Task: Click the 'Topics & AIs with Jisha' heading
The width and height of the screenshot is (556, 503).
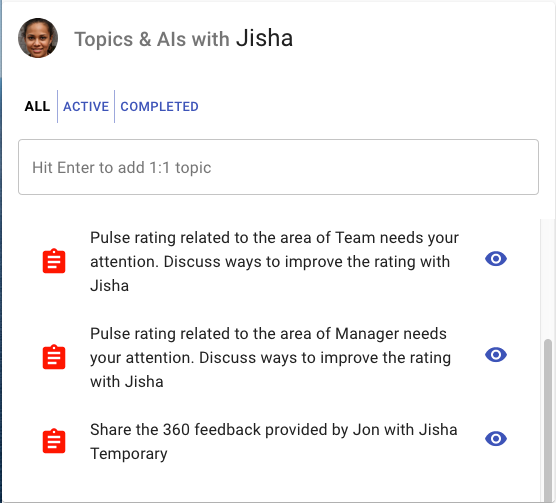Action: (184, 38)
